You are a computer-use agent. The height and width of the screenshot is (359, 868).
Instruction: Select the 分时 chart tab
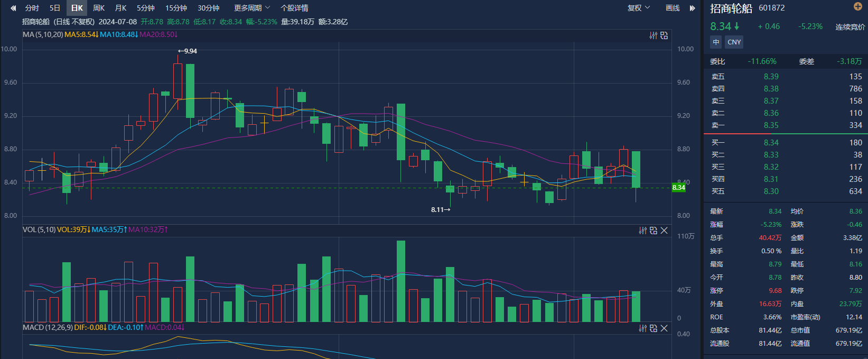(32, 8)
